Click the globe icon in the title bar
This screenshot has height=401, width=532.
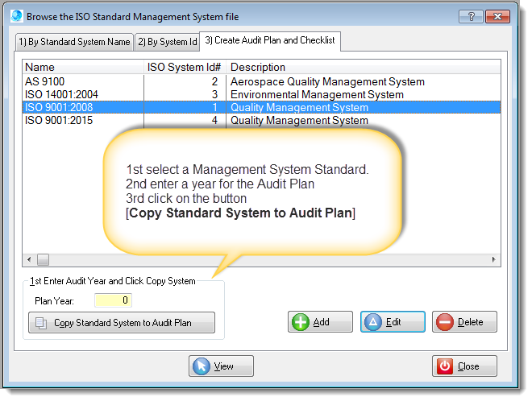(x=17, y=16)
